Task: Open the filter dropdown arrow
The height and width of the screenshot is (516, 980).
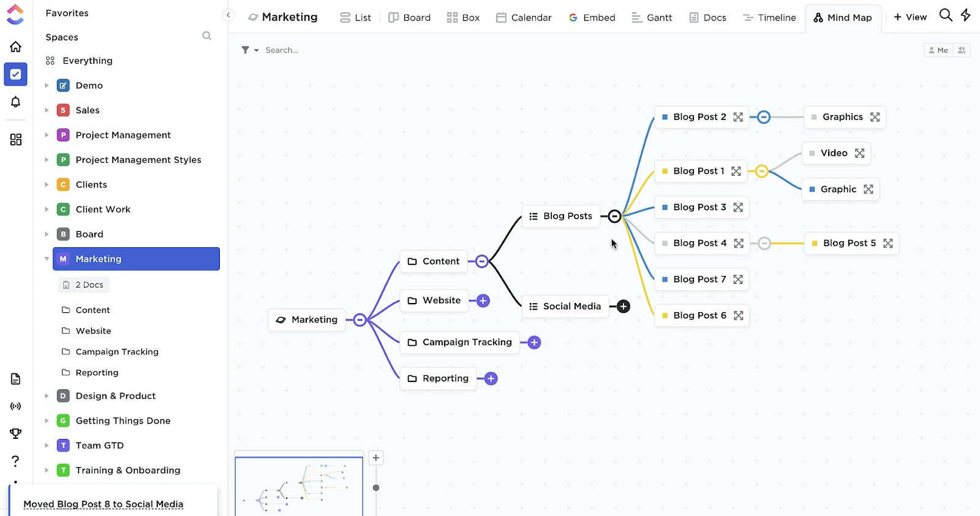Action: pyautogui.click(x=257, y=50)
